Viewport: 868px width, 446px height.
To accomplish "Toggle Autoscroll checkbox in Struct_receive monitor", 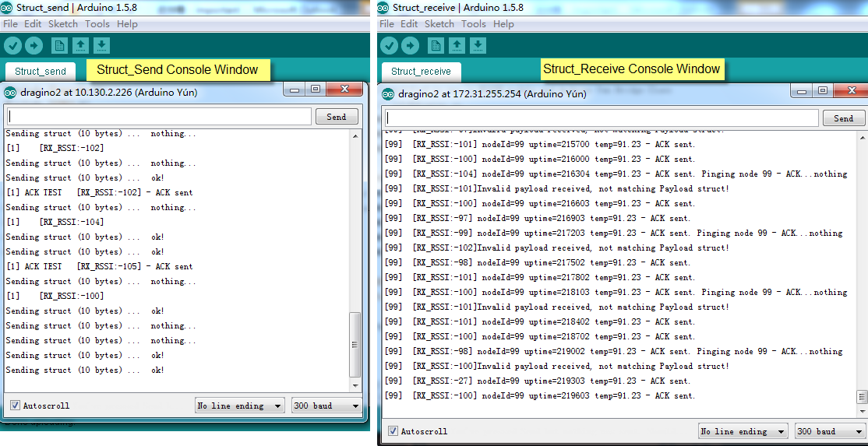I will click(x=393, y=431).
